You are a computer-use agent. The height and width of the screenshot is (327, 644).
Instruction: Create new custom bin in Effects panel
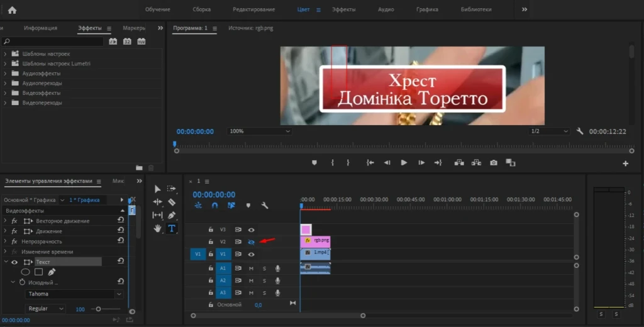(139, 168)
